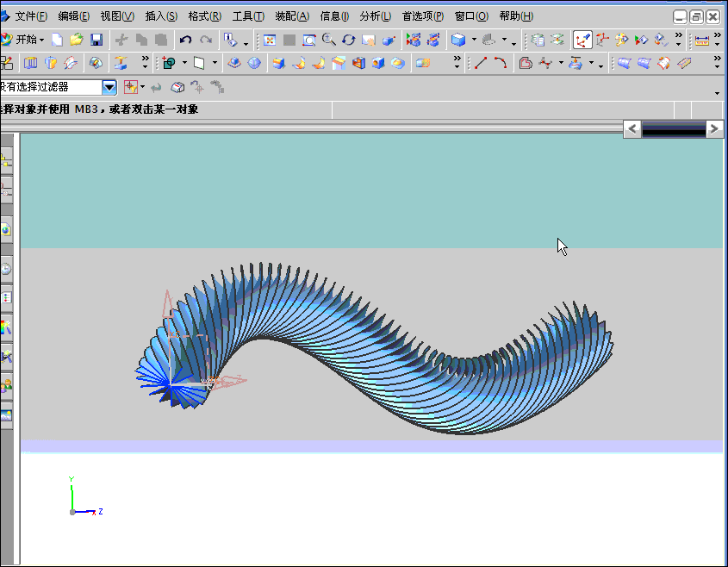The image size is (728, 567).
Task: Select the Arc curve tool
Action: pos(501,63)
